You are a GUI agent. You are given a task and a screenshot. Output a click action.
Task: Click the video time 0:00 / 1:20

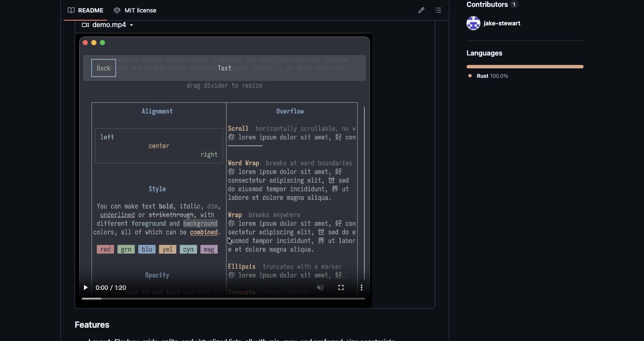click(111, 288)
